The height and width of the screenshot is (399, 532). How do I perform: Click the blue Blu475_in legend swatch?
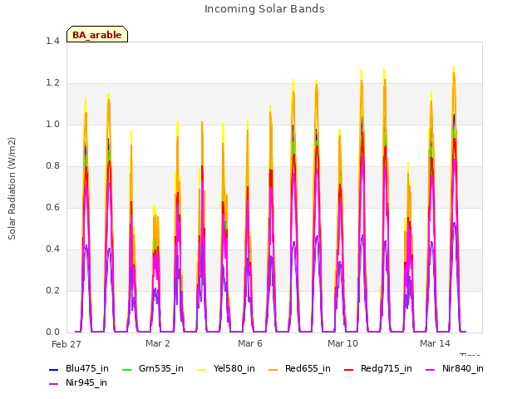click(53, 369)
